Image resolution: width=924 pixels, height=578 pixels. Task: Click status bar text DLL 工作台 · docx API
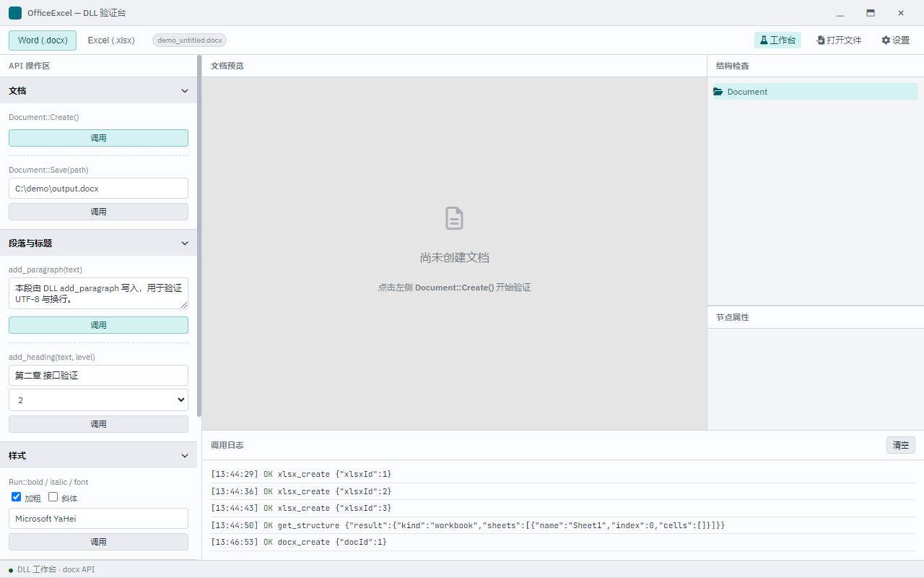click(x=56, y=569)
